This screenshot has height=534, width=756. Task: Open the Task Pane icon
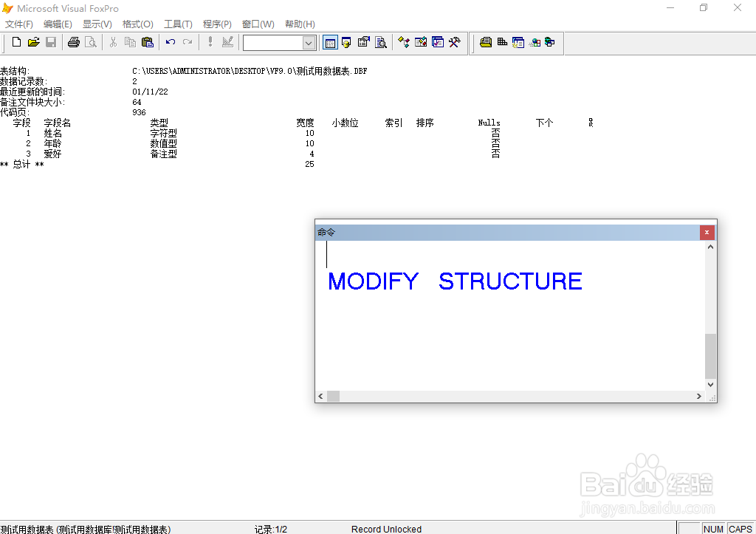coord(438,42)
